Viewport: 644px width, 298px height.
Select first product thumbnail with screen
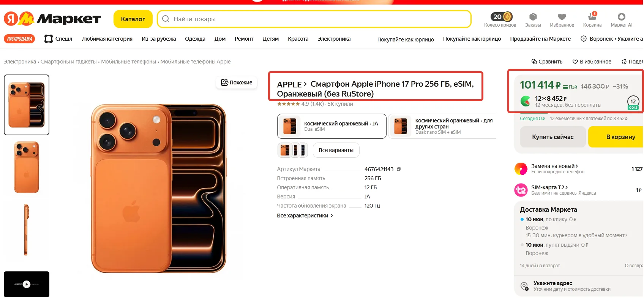[x=27, y=105]
